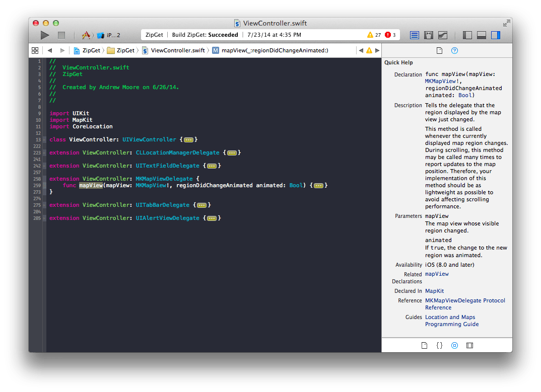Viewport: 541px width, 392px height.
Task: Click the Stop button in toolbar
Action: tap(61, 35)
